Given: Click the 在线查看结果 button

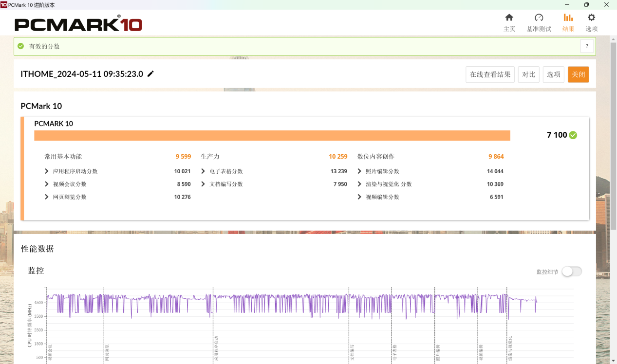Looking at the screenshot, I should point(490,74).
